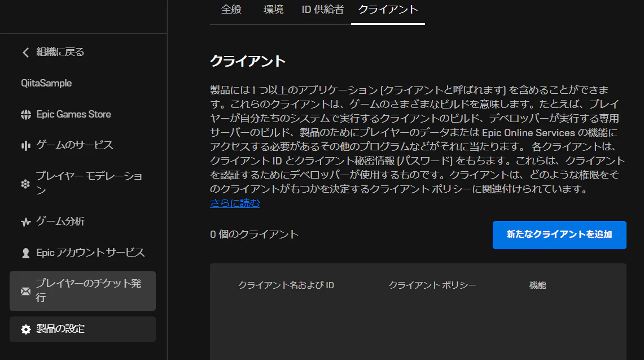The image size is (644, 360).
Task: Click the プレイヤー モデレーション icon
Action: (x=25, y=184)
